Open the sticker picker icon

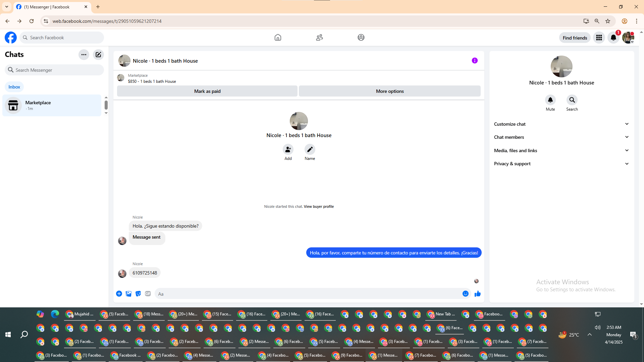tap(138, 294)
